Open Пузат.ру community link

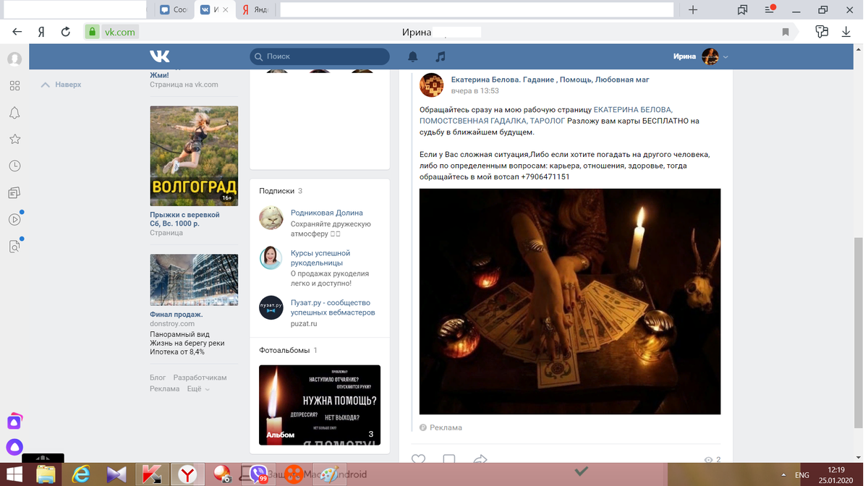pos(333,307)
